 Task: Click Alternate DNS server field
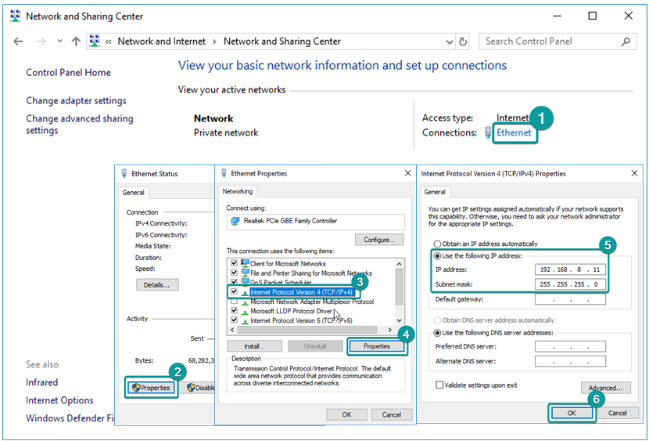tap(570, 361)
